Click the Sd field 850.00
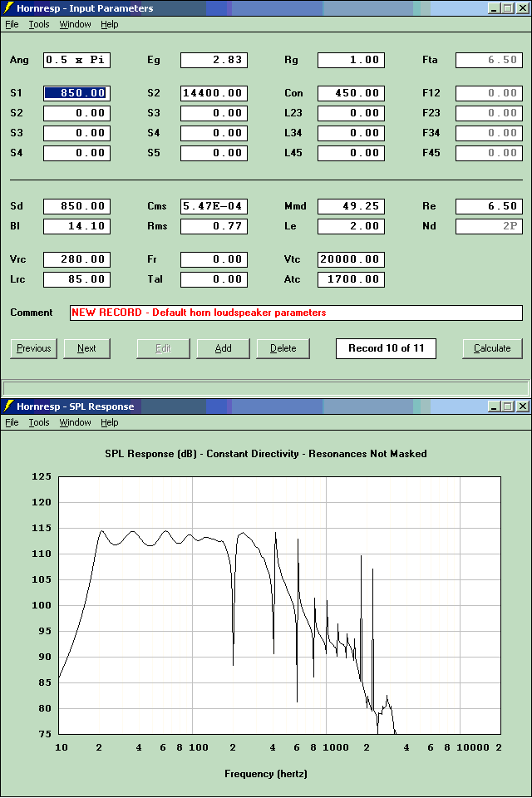532x798 pixels. click(x=76, y=206)
